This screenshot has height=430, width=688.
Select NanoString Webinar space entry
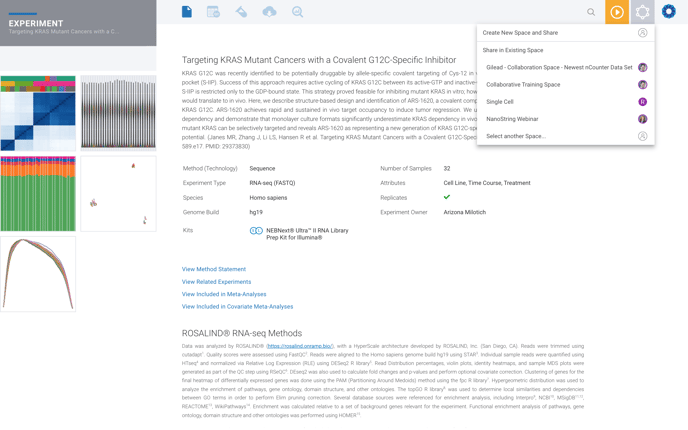pyautogui.click(x=566, y=119)
